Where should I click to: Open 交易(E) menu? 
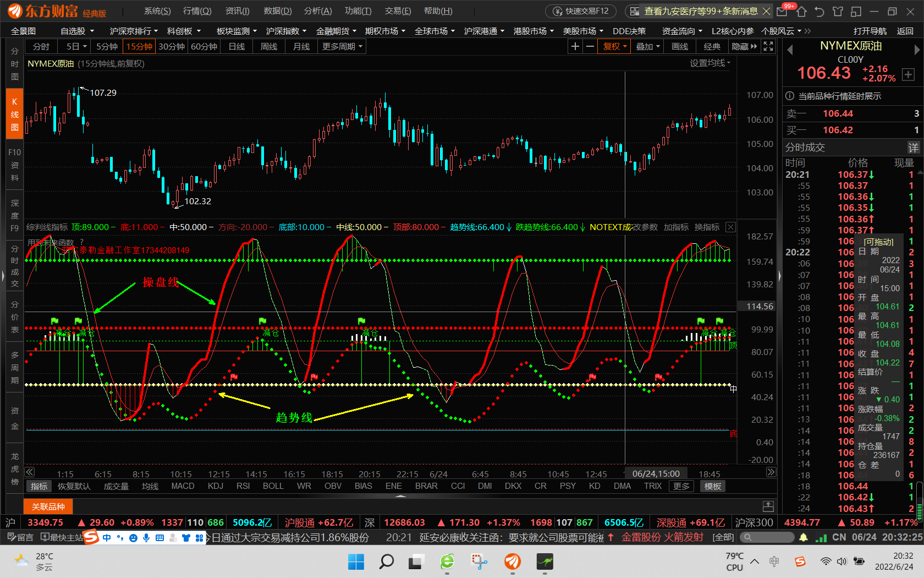pos(398,11)
